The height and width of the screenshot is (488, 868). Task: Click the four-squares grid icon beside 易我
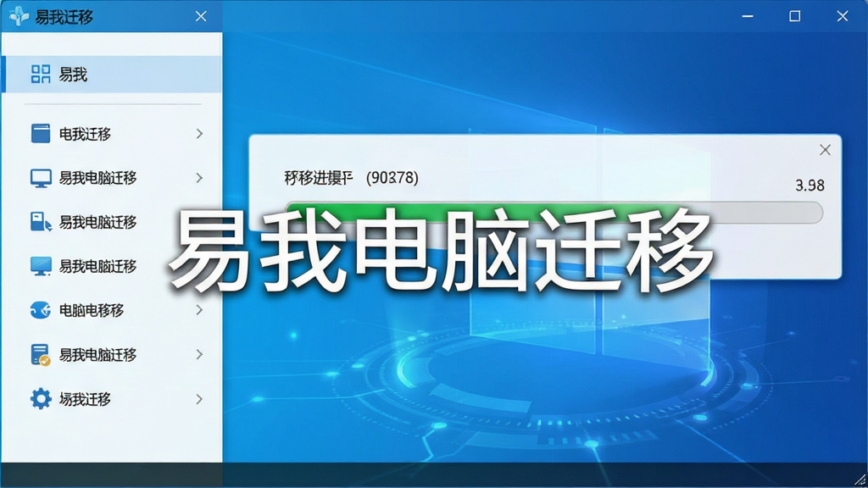tap(41, 75)
